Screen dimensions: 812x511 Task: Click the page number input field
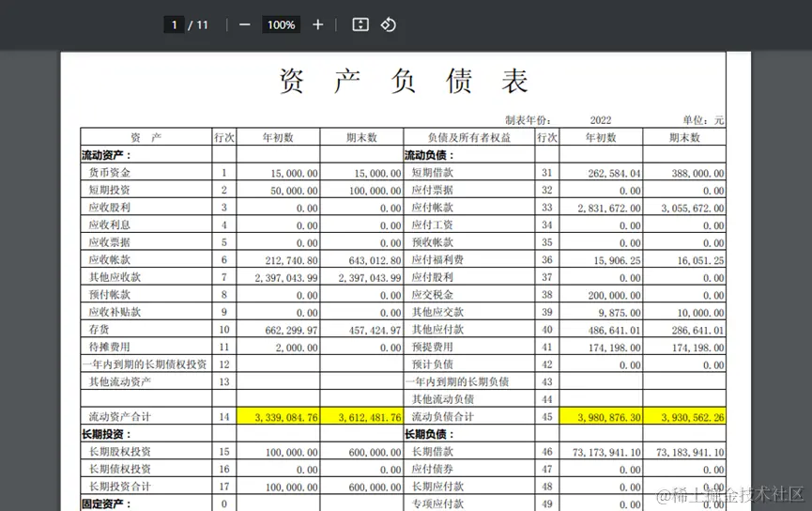(174, 24)
